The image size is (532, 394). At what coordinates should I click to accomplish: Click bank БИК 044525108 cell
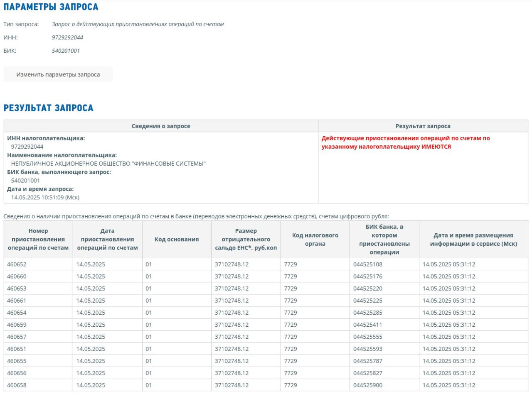tap(384, 264)
